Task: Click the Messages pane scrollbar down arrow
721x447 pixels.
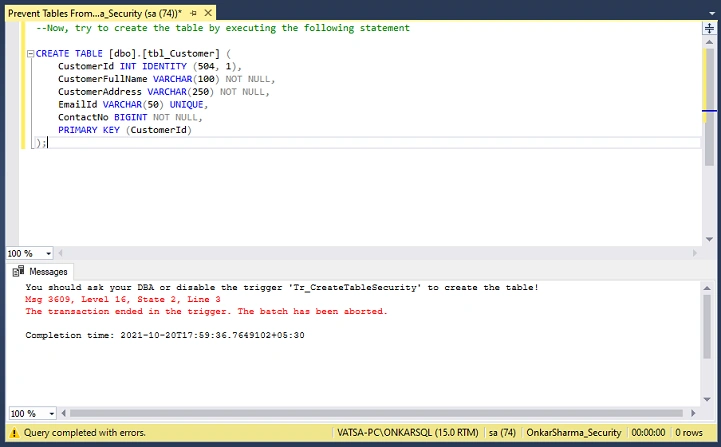Action: point(707,399)
